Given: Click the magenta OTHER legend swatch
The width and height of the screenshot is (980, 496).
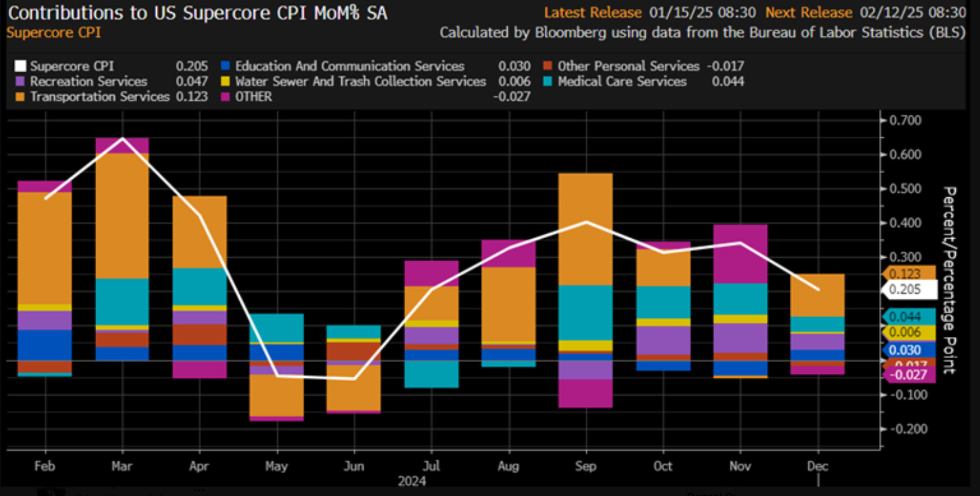Looking at the screenshot, I should 225,97.
